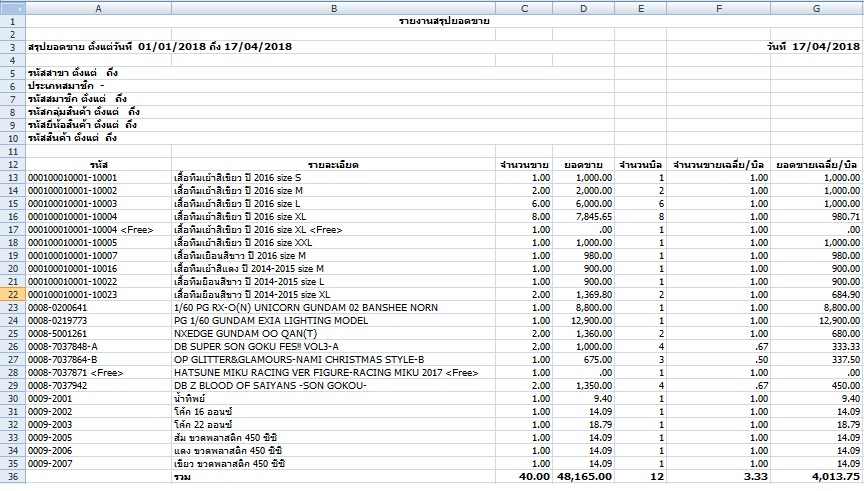864x491 pixels.
Task: Click DB Z BLOOD OF SAIYANS cell
Action: coord(333,386)
